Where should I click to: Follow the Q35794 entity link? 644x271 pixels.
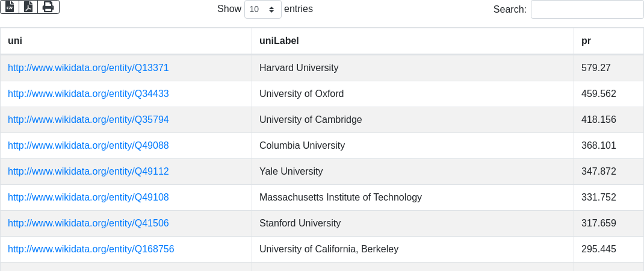(x=88, y=120)
